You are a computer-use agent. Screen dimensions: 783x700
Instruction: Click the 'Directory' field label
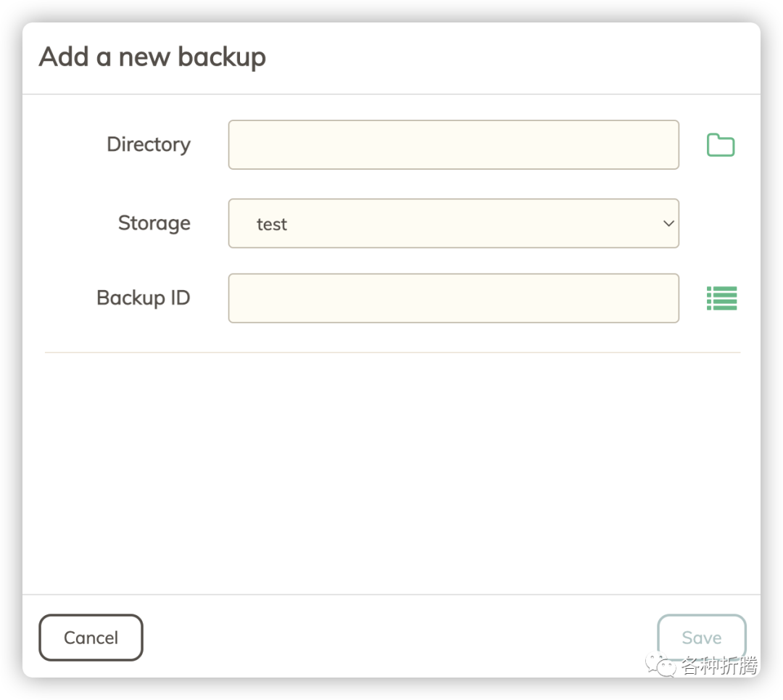tap(149, 144)
